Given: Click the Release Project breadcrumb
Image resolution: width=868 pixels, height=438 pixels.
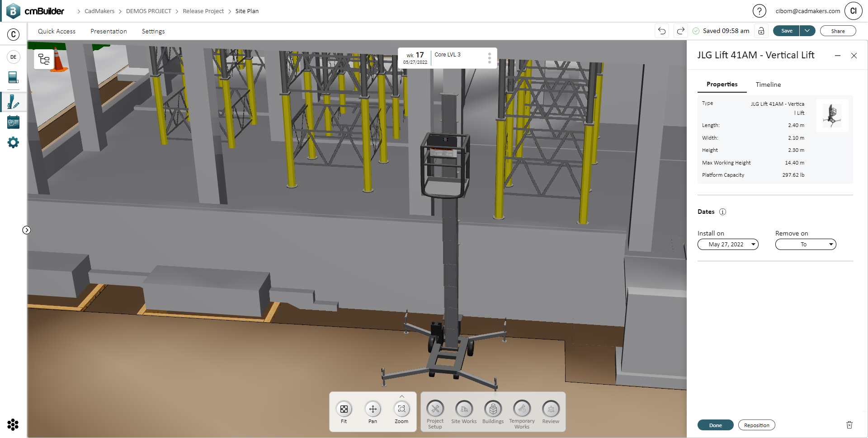Looking at the screenshot, I should click(x=203, y=11).
